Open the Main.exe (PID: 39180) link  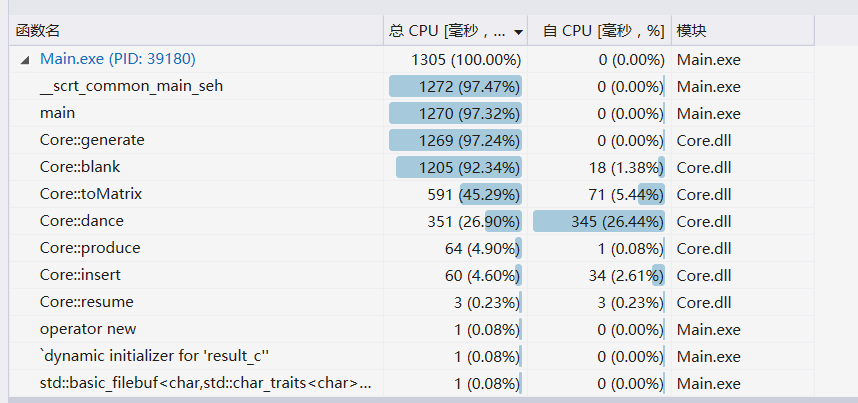click(x=118, y=59)
